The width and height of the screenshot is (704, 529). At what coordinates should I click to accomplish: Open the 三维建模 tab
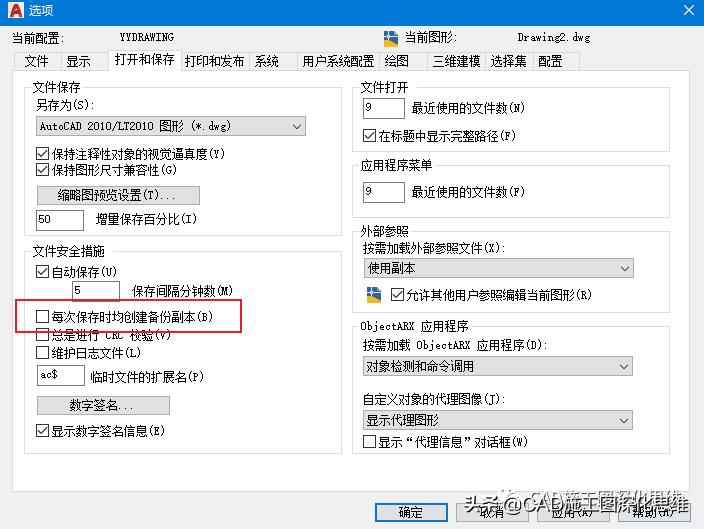click(x=456, y=61)
